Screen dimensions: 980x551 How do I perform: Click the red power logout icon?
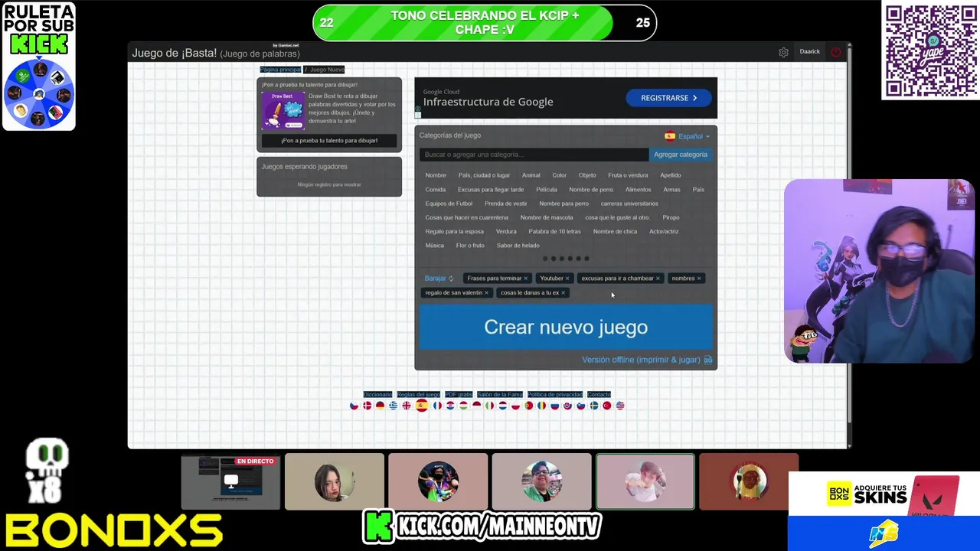click(835, 52)
